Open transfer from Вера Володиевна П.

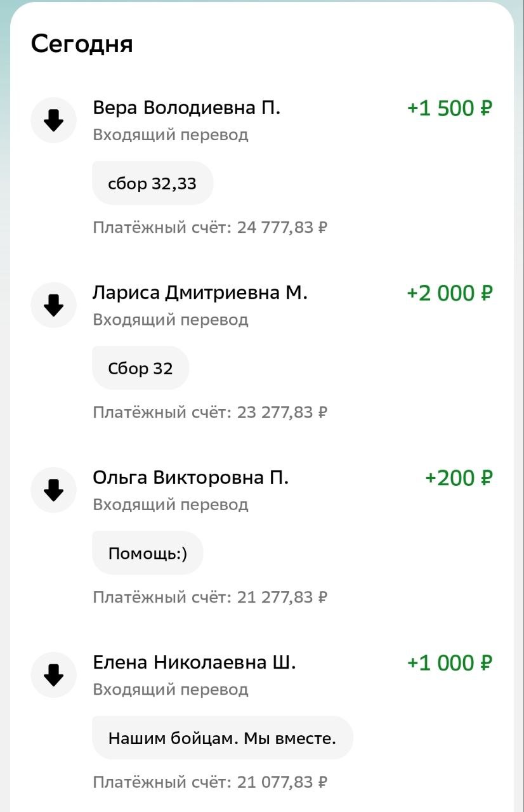tap(187, 108)
